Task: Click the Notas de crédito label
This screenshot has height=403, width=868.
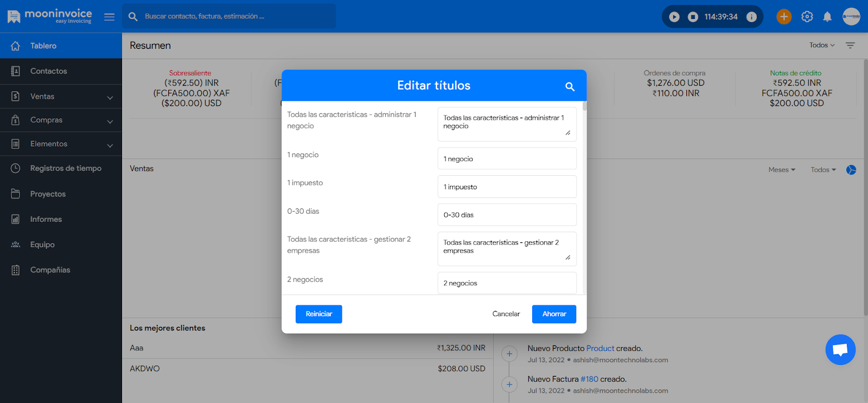Action: [x=795, y=73]
